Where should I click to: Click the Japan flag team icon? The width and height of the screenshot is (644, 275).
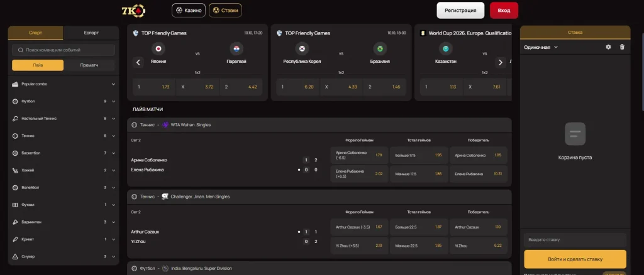(x=158, y=48)
